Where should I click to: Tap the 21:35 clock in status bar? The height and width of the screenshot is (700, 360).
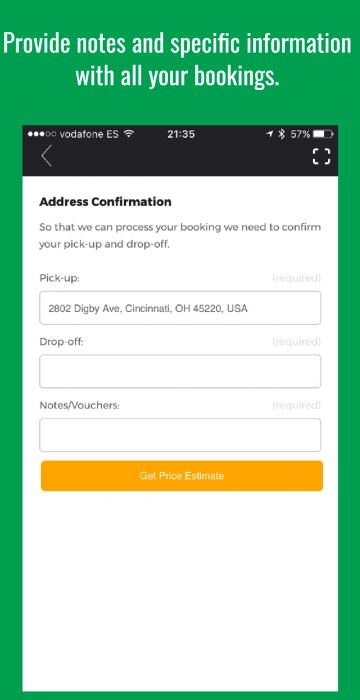click(x=181, y=134)
